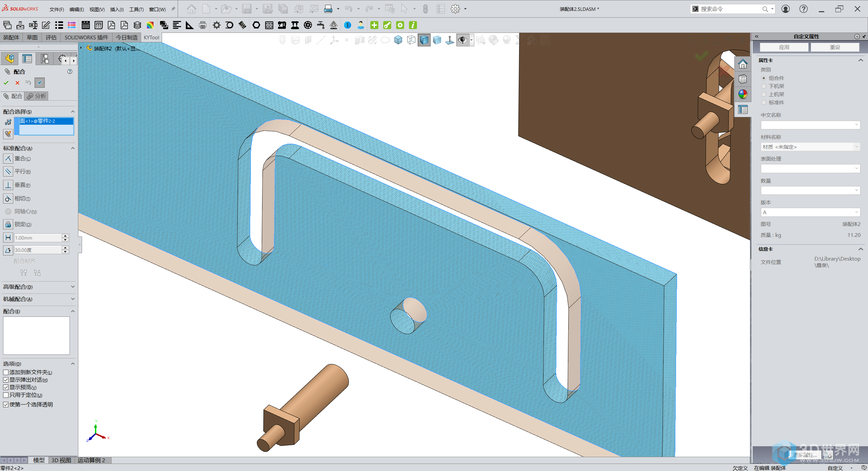Open the 运动算例 2 bottom tab
Viewport: 868px width, 471px height.
(x=91, y=460)
